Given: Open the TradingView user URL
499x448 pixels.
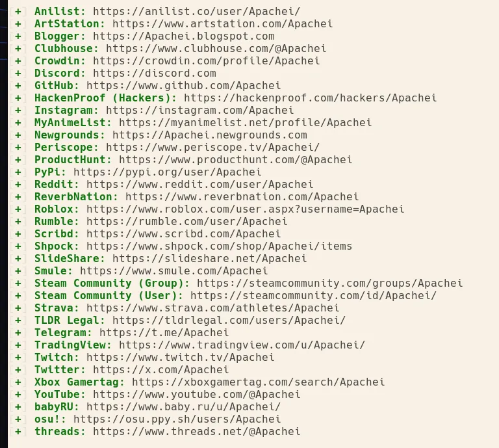Looking at the screenshot, I should 242,345.
